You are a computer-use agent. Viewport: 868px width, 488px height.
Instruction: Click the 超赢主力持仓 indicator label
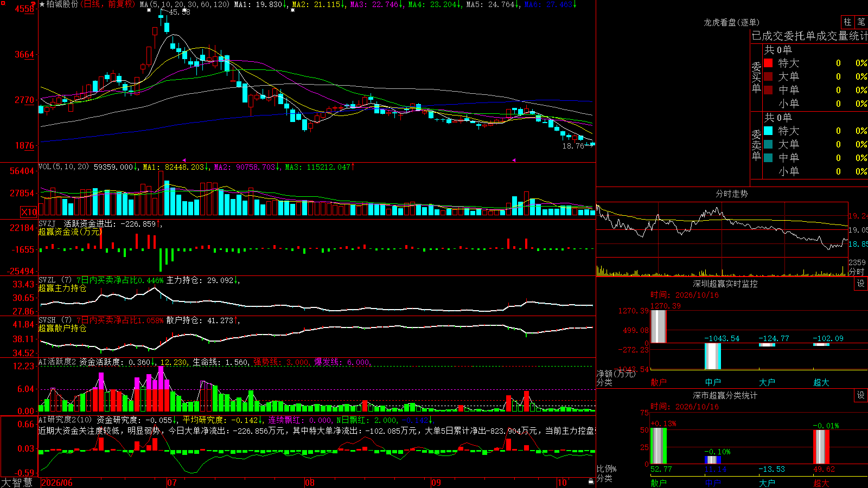coord(62,288)
